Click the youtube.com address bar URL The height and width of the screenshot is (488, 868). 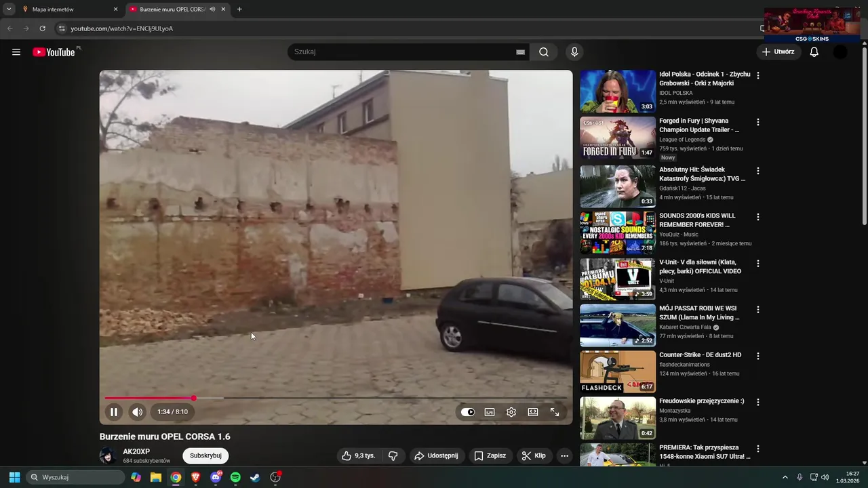coord(122,28)
